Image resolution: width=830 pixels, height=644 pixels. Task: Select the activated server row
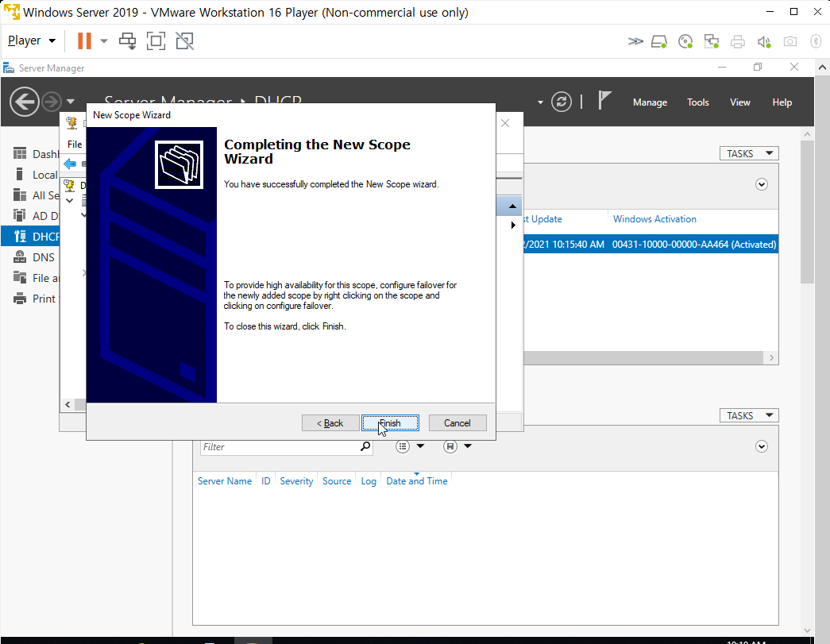tap(650, 245)
